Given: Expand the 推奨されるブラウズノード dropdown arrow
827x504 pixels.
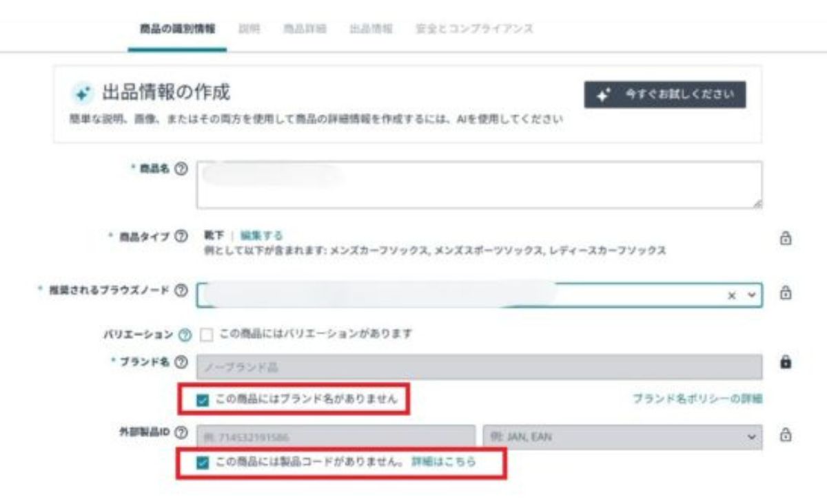Looking at the screenshot, I should pos(751,294).
